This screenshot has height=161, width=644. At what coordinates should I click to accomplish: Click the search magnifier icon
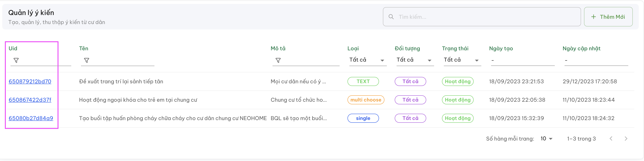coord(391,17)
